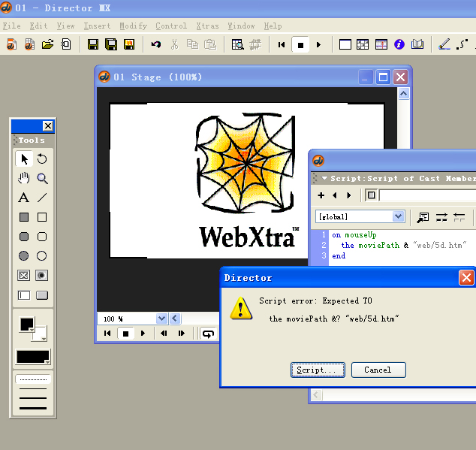
Task: Click the Exchange Cast Members icon
Action: tap(255, 44)
